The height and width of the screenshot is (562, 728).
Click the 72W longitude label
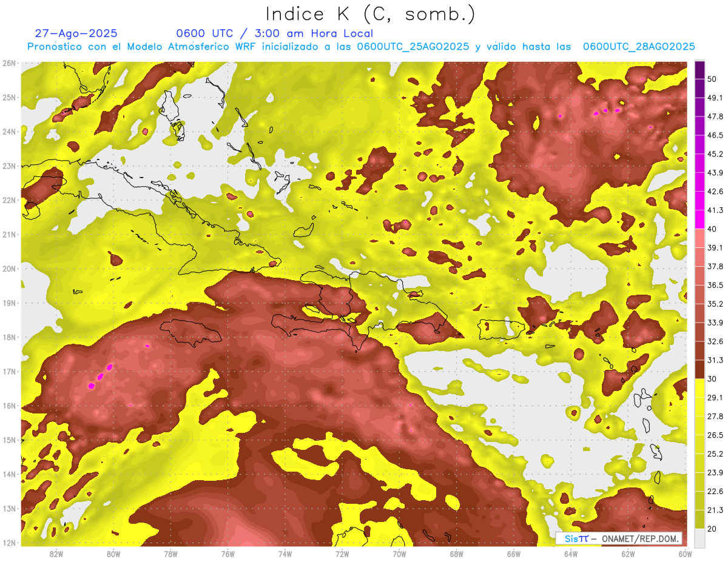pyautogui.click(x=342, y=554)
